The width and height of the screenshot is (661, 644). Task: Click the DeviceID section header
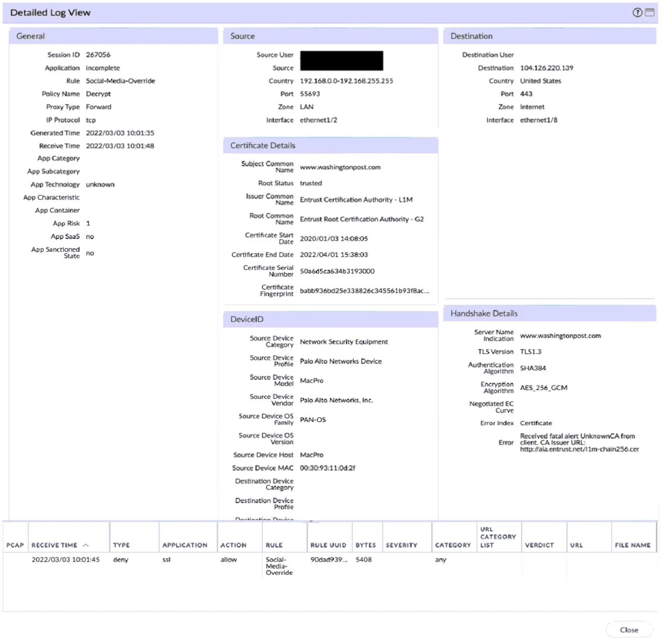coord(331,319)
